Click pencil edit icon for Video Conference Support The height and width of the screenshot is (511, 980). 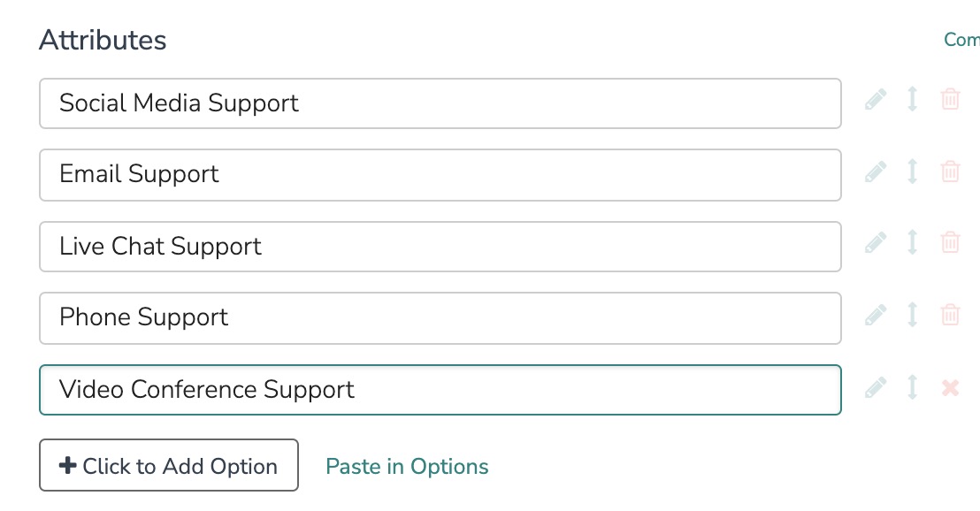875,386
